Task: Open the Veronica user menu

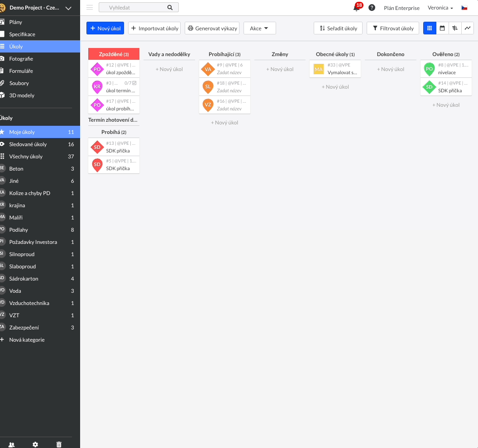Action: 440,8
